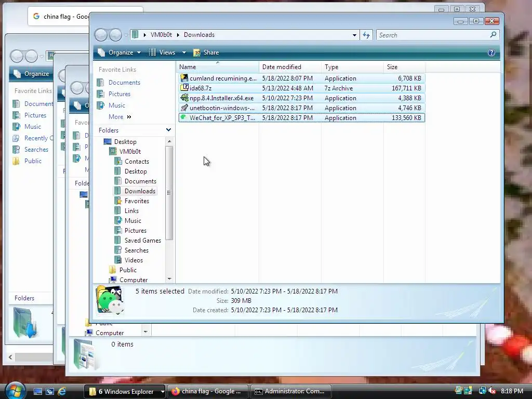Click the Views toolbar button

click(x=163, y=52)
